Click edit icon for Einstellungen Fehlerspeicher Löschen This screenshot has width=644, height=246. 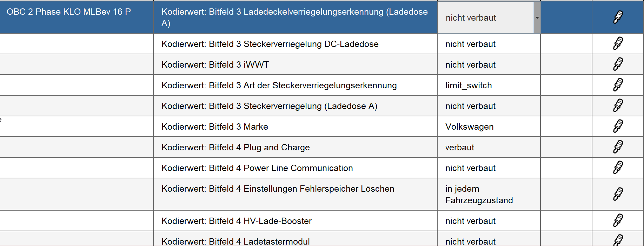[x=618, y=194]
